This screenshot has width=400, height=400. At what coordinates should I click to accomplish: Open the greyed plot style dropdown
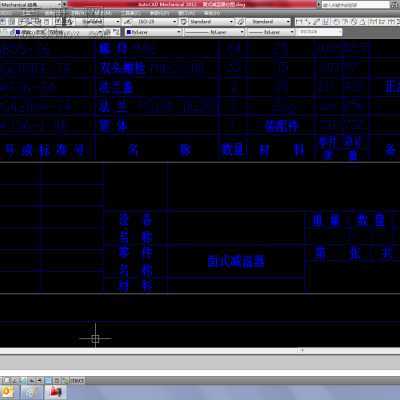(319, 32)
